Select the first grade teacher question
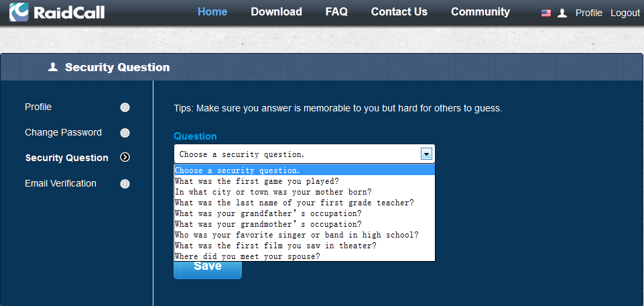Screen dimensions: 644x306 coord(294,203)
